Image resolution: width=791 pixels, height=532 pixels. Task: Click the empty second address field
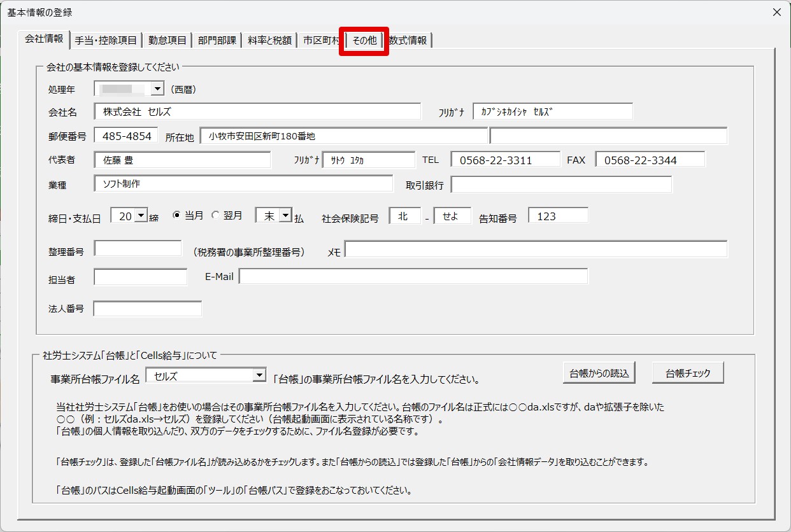coord(608,136)
